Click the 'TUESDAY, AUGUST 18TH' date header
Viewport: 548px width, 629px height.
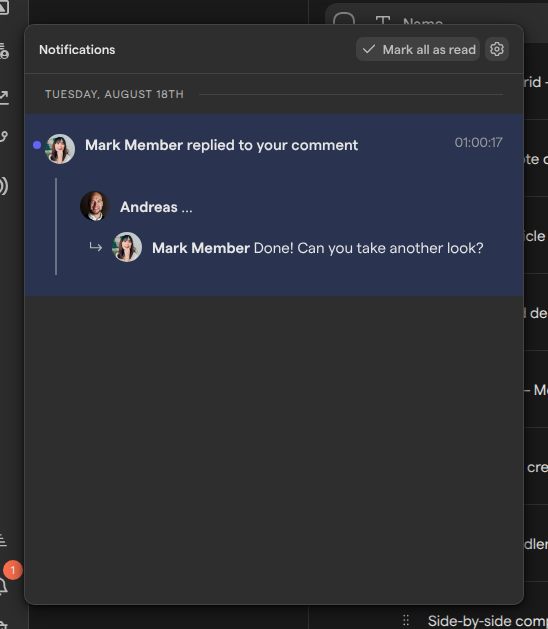(114, 94)
